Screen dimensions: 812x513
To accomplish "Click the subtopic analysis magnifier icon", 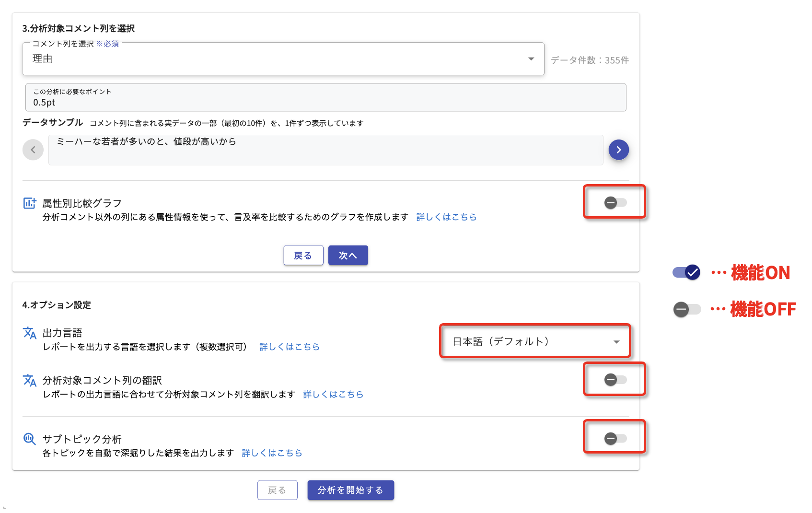I will 30,439.
